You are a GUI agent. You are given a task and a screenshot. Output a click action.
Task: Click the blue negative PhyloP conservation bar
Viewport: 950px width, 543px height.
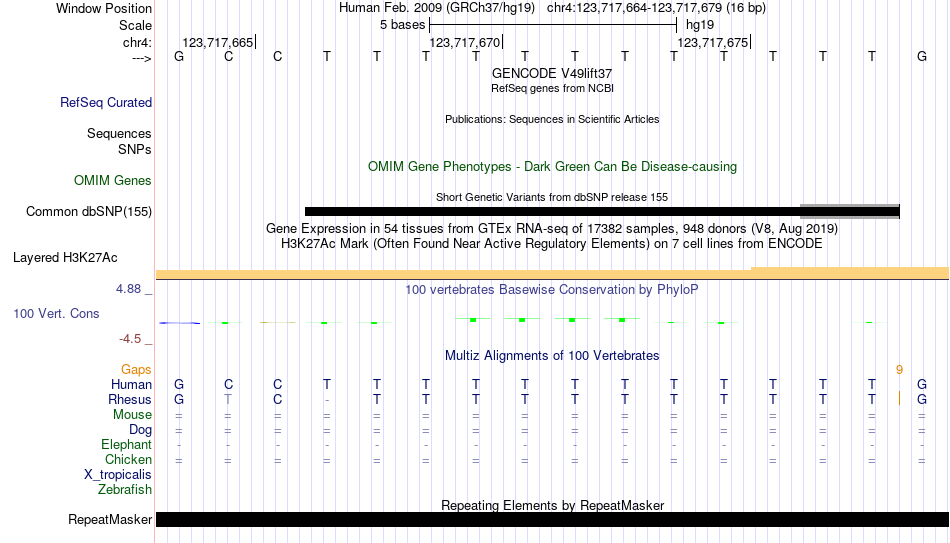[179, 323]
